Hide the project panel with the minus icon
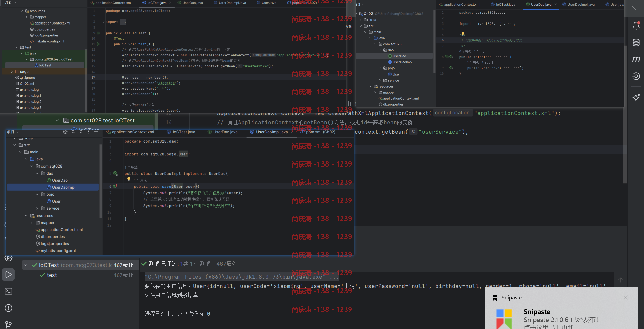This screenshot has width=644, height=329. (96, 132)
